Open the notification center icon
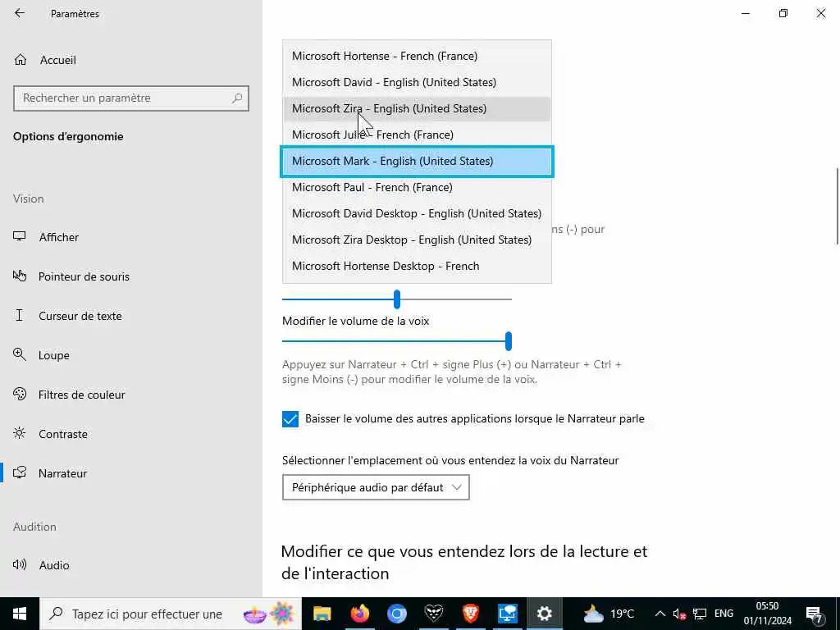Screen dimensions: 840x630 [x=815, y=614]
